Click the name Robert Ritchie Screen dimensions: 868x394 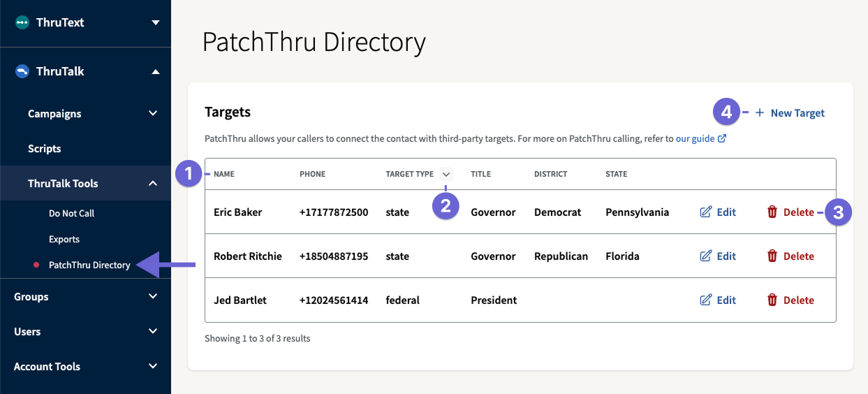point(248,256)
